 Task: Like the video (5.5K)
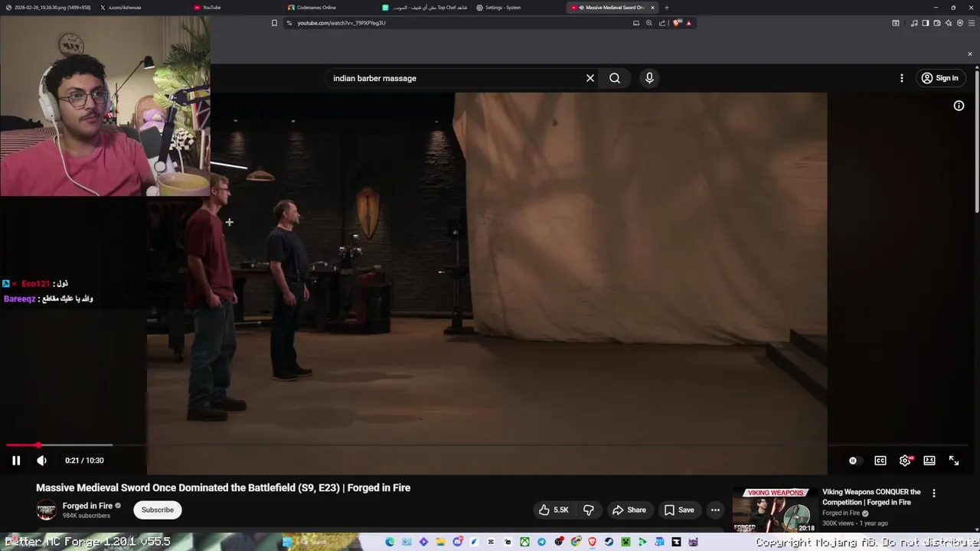(554, 510)
